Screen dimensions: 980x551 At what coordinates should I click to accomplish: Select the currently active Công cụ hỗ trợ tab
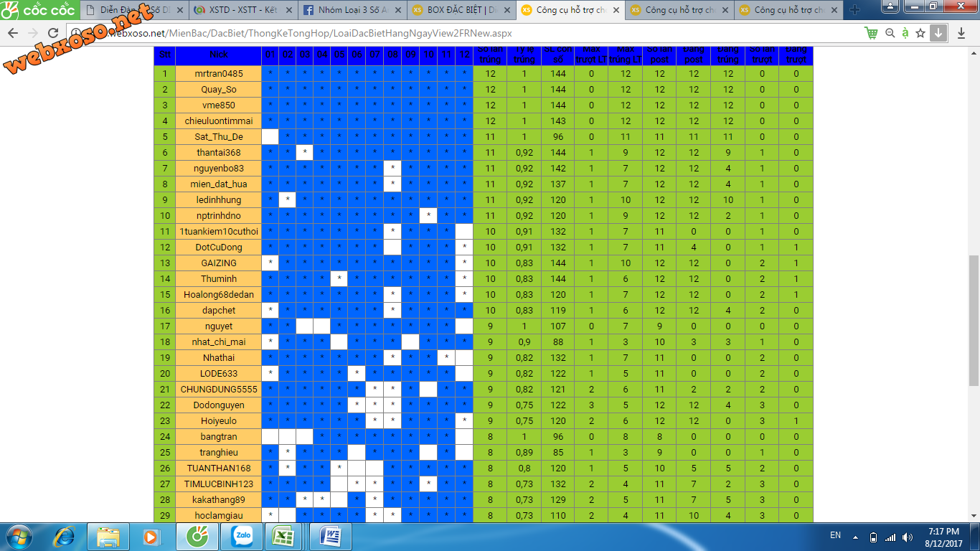click(x=569, y=10)
